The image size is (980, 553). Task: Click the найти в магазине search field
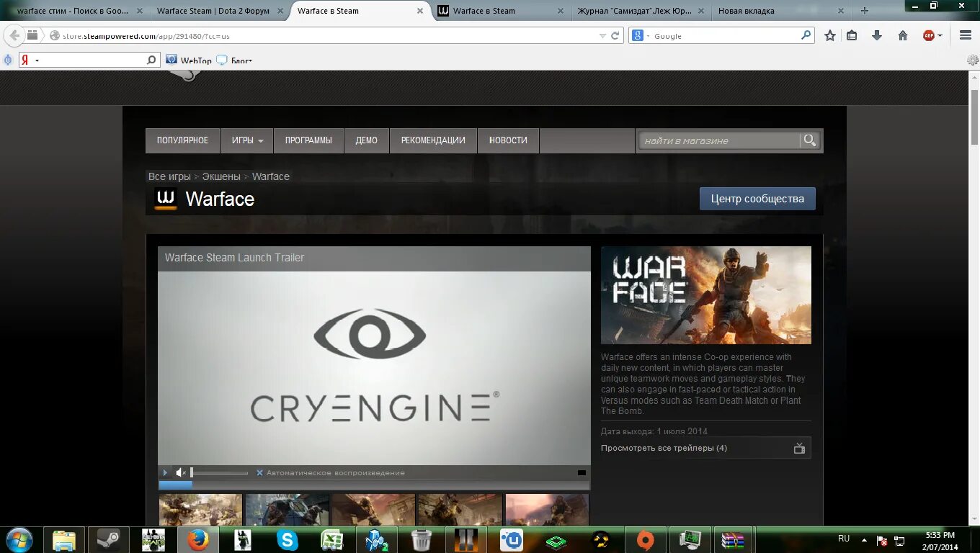tap(719, 140)
